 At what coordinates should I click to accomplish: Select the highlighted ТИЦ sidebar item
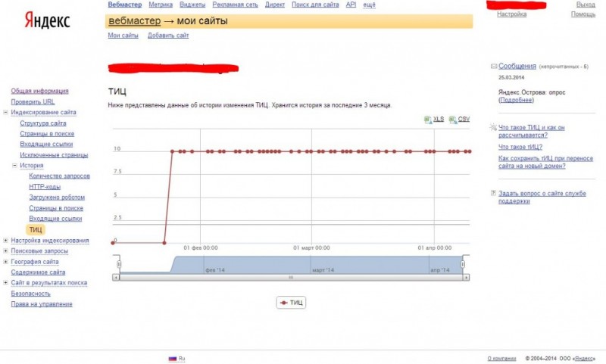(x=36, y=229)
